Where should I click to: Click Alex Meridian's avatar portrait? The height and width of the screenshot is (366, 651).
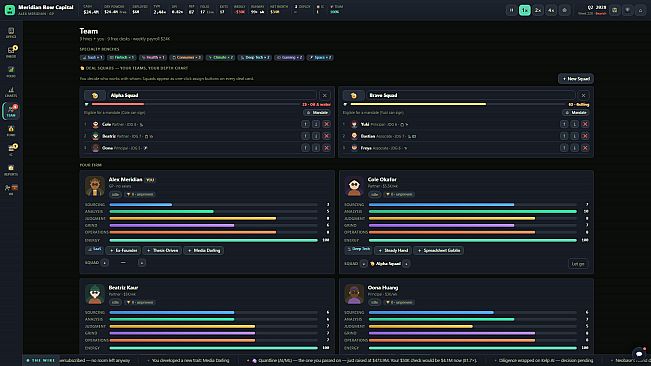click(x=95, y=186)
